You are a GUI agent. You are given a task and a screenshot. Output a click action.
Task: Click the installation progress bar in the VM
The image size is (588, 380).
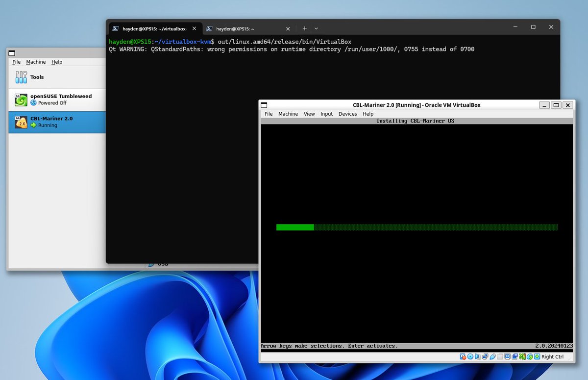click(x=417, y=227)
